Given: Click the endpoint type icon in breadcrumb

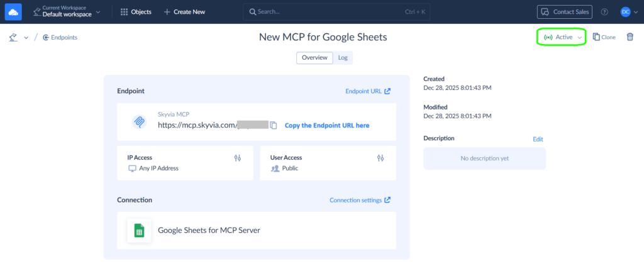Looking at the screenshot, I should pos(13,37).
